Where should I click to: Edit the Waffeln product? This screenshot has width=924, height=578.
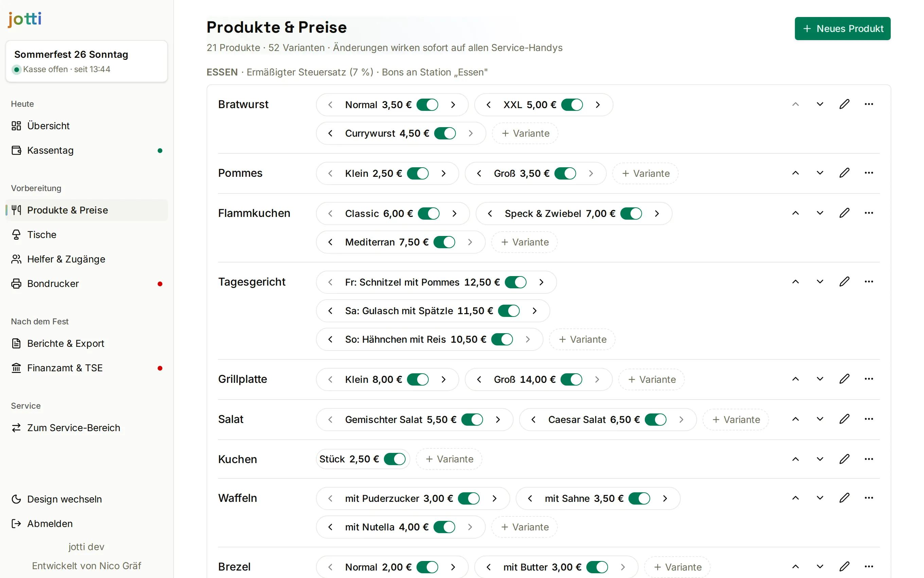[x=844, y=498]
